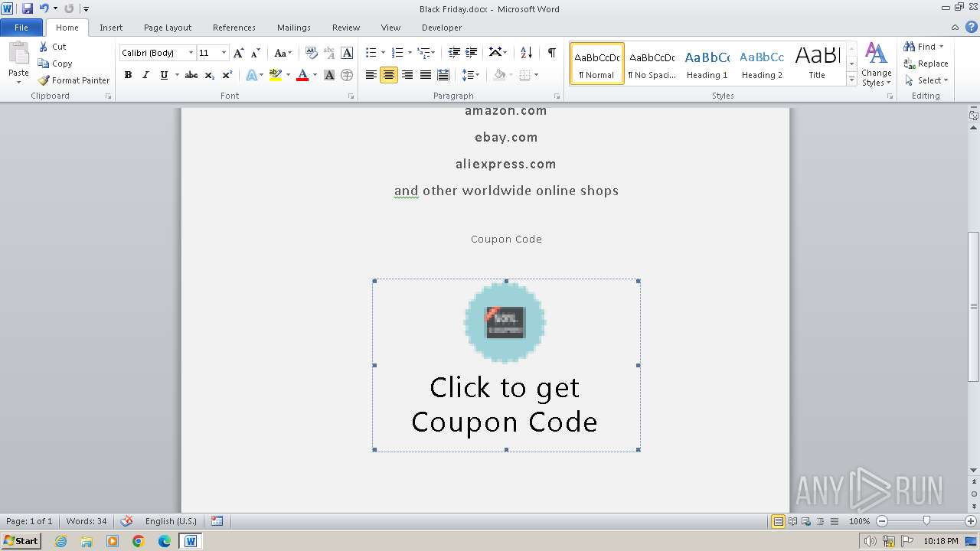980x551 pixels.
Task: Switch to the Page Layout tab
Action: point(168,28)
